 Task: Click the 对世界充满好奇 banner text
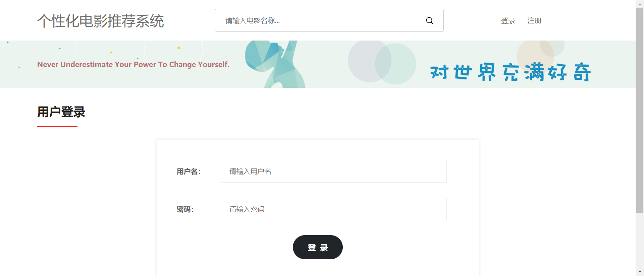(x=511, y=72)
